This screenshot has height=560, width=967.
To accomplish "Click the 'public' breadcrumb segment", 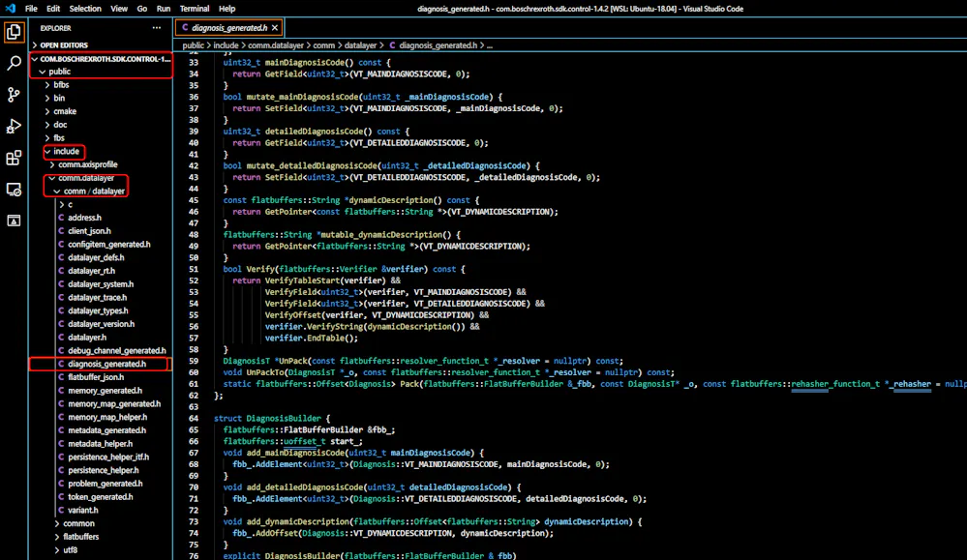I will tap(193, 44).
